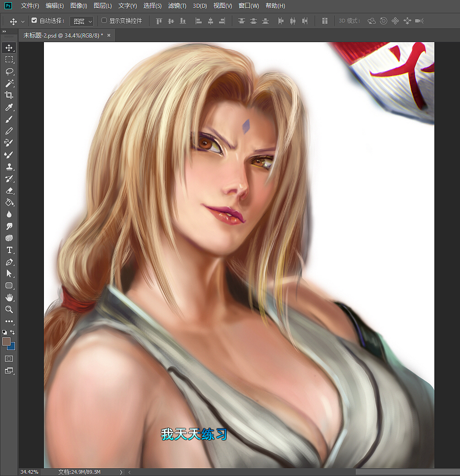Open the status bar info arrow menu
Image resolution: width=460 pixels, height=476 pixels.
click(121, 472)
